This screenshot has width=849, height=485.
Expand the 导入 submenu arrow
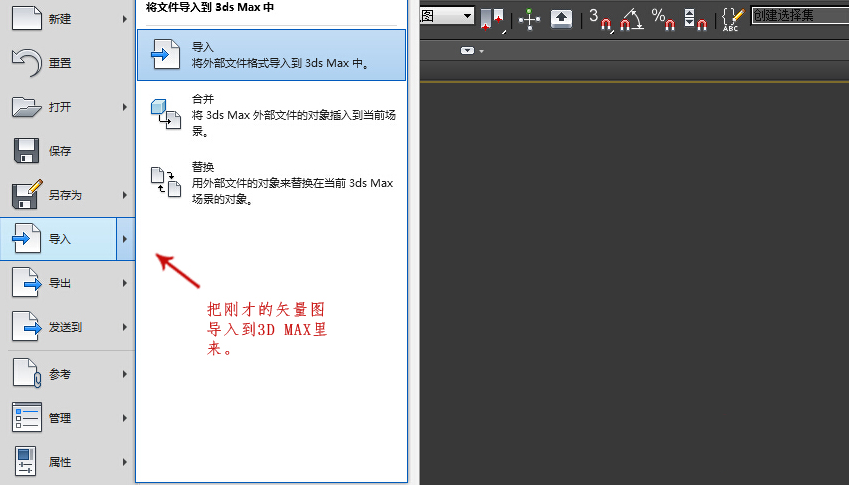click(x=125, y=239)
